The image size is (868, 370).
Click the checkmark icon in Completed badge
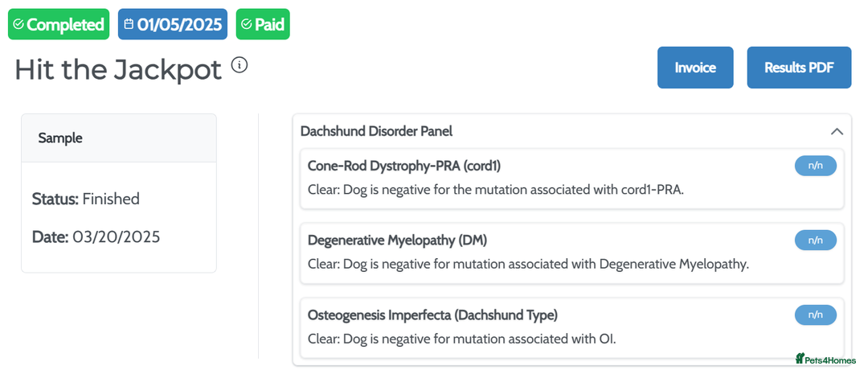(18, 25)
